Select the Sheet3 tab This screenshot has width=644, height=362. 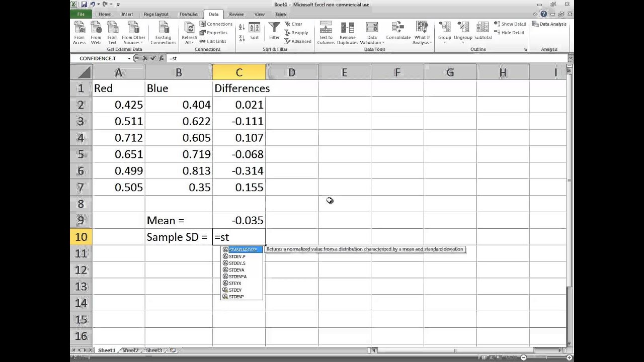(x=154, y=350)
